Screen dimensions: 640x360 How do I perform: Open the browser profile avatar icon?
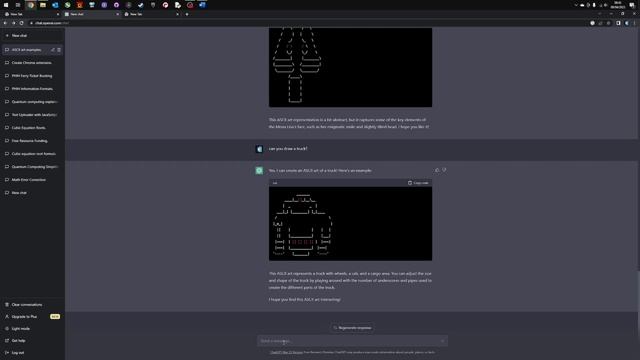[x=627, y=23]
